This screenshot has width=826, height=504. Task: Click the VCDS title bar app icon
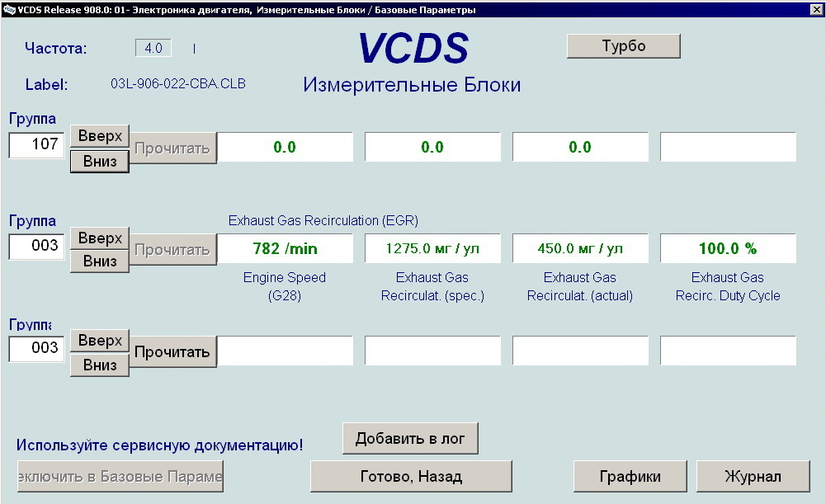[x=9, y=9]
